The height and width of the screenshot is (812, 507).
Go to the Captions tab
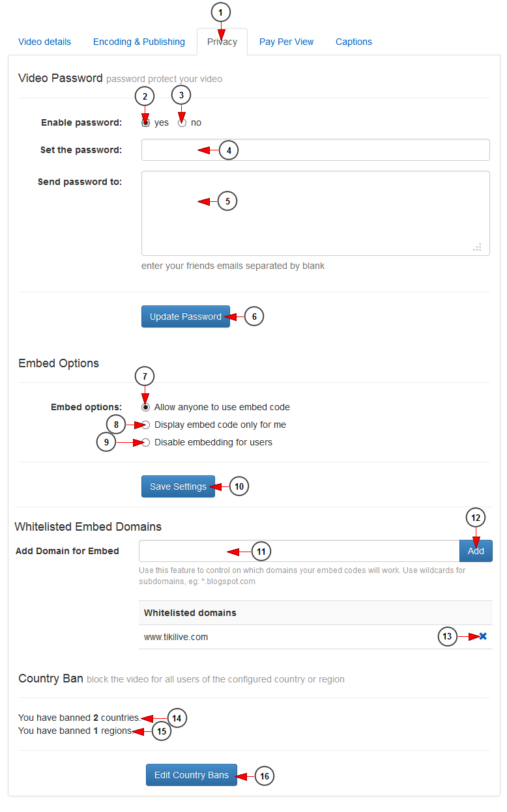coord(354,42)
